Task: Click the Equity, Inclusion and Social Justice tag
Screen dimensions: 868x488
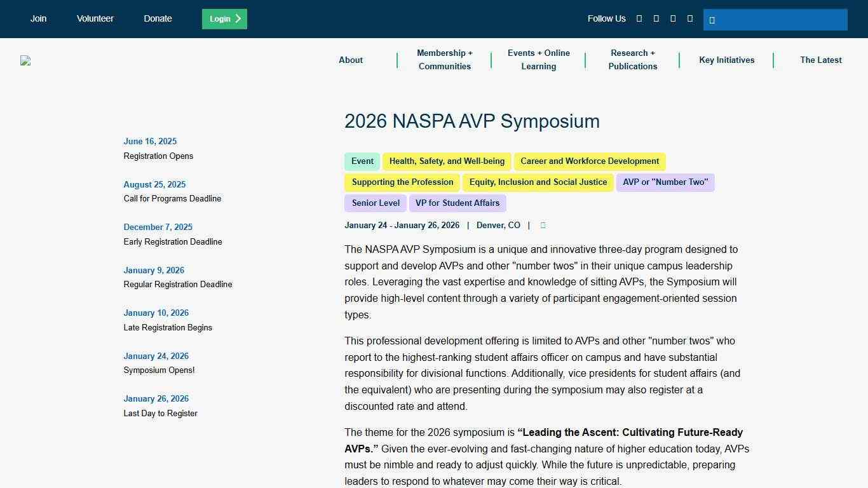Action: pos(538,182)
